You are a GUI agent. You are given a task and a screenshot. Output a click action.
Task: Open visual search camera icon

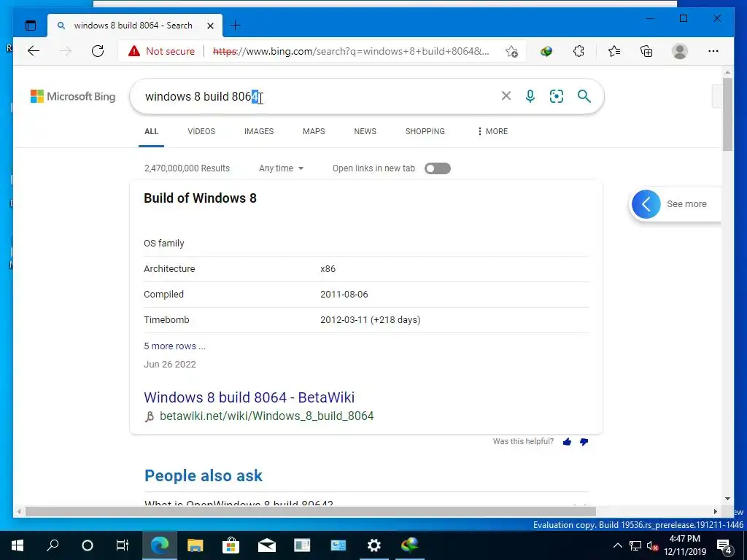point(557,96)
